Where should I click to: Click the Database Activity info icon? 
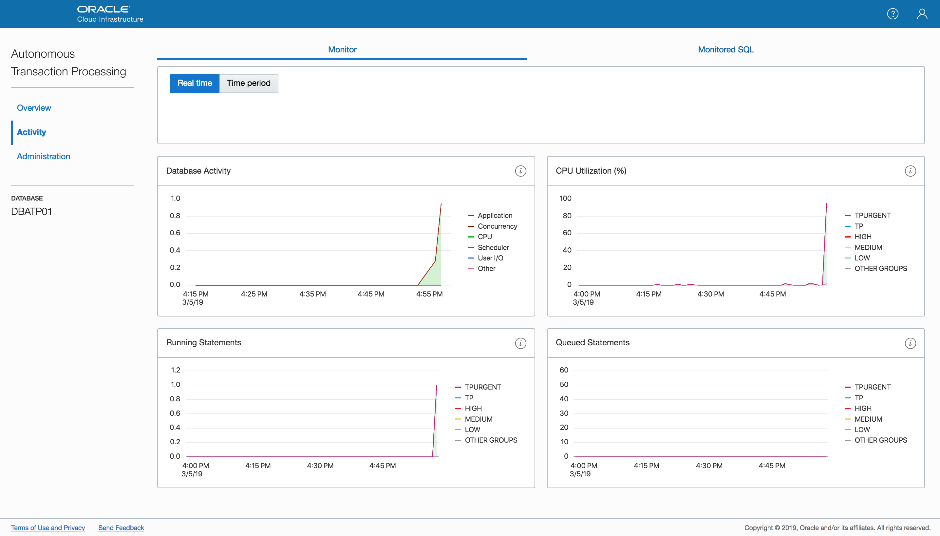(520, 171)
